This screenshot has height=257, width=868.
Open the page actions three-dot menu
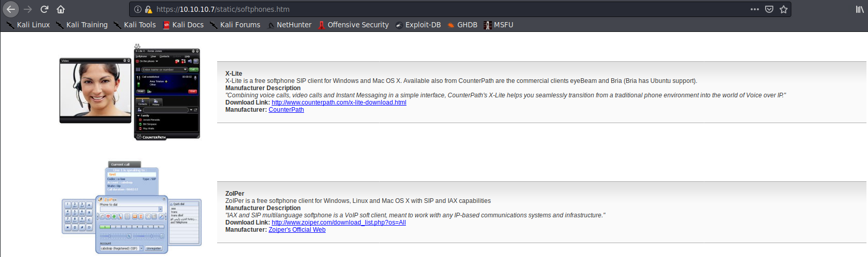[755, 9]
